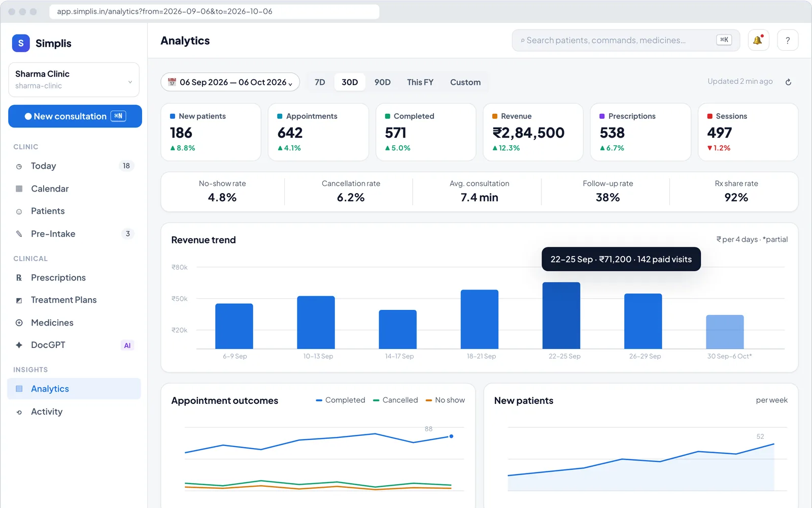The width and height of the screenshot is (812, 508).
Task: Select the 7D range tab
Action: pyautogui.click(x=320, y=82)
